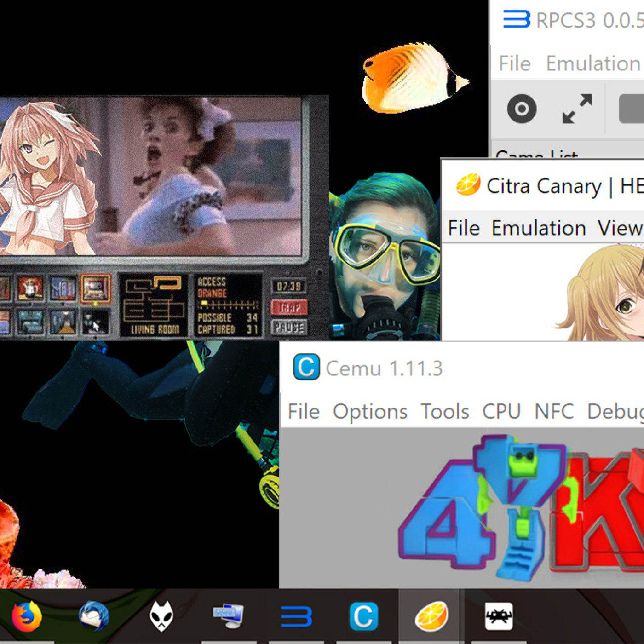Click the Night Trap video feed
Image resolution: width=644 pixels, height=644 pixels.
(x=151, y=175)
